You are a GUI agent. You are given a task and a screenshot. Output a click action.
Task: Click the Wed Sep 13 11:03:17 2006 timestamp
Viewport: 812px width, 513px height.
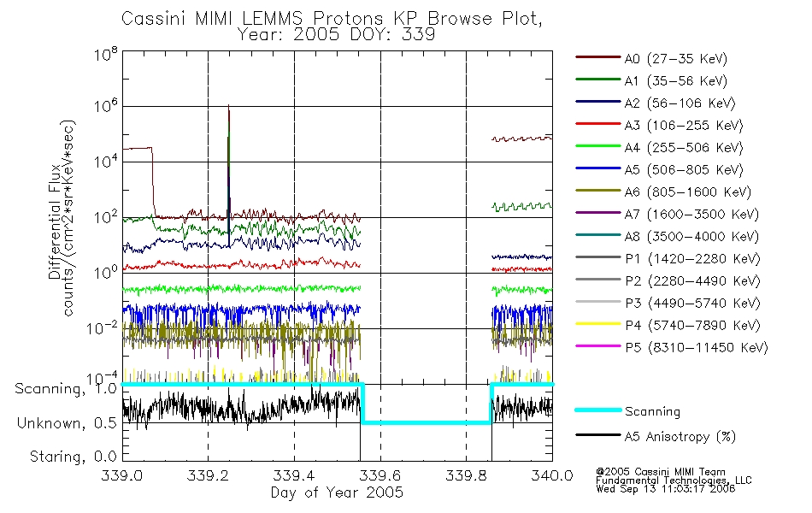[666, 489]
